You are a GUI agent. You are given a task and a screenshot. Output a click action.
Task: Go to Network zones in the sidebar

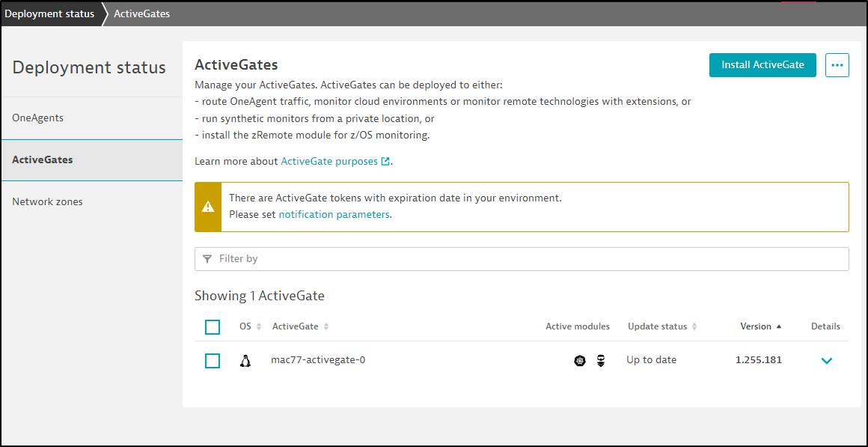[x=92, y=201]
